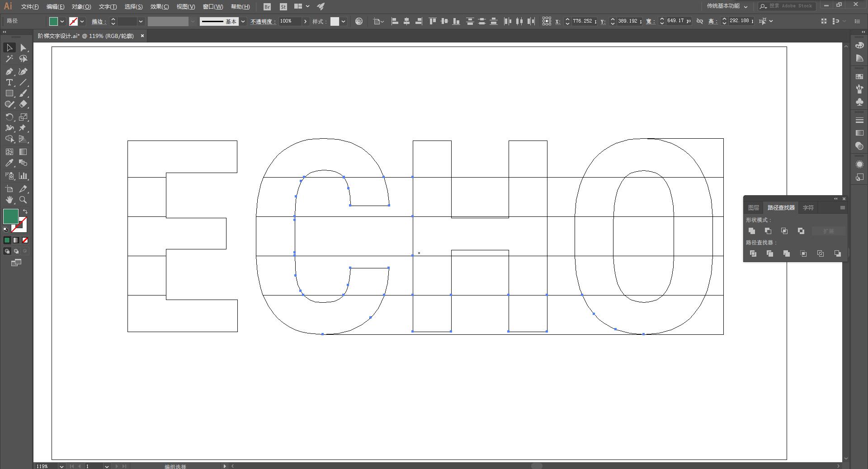Toggle constrain width and height proportions

coord(700,21)
